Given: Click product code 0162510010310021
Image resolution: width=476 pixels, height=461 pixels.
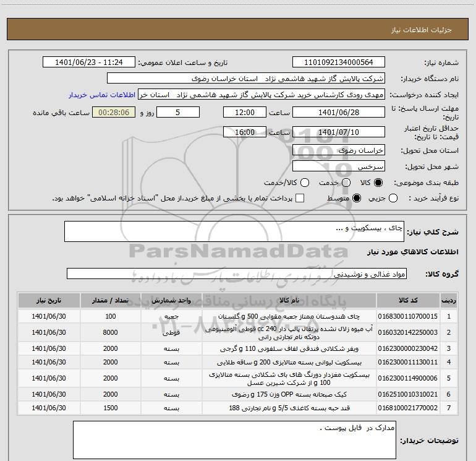Looking at the screenshot, I should click(408, 394).
